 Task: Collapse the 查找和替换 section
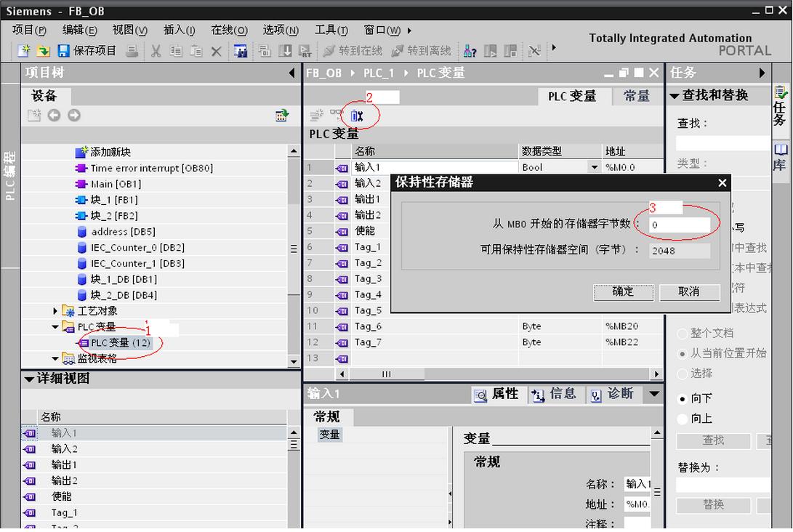[x=674, y=96]
